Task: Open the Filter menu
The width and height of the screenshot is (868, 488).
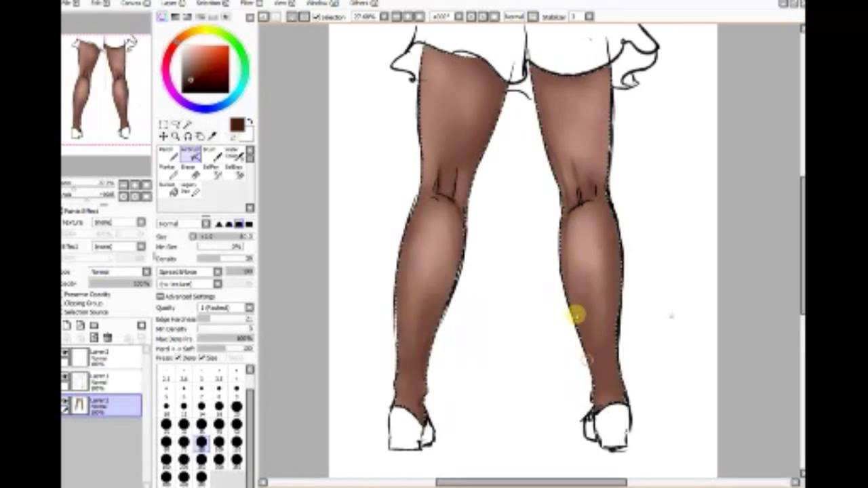Action: tap(248, 3)
